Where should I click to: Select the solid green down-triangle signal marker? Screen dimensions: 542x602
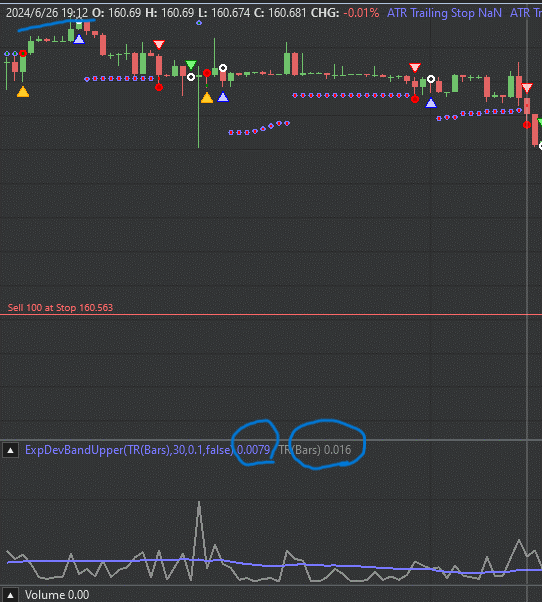coord(191,64)
